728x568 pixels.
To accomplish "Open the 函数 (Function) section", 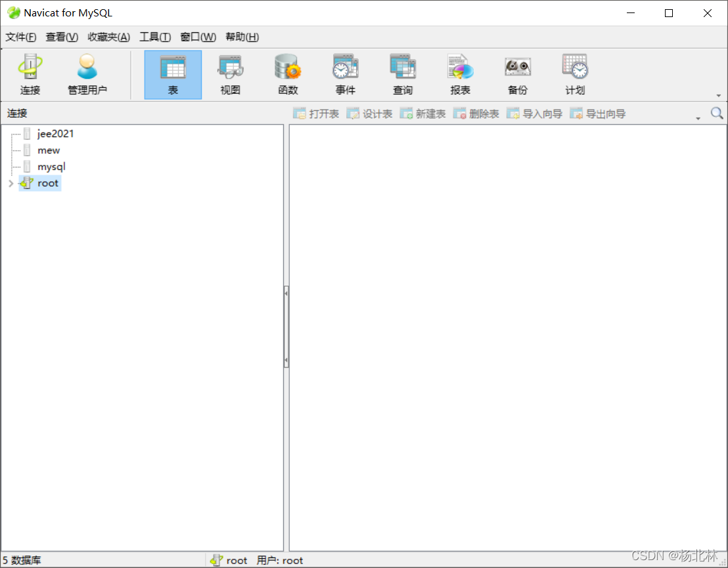I will [288, 75].
